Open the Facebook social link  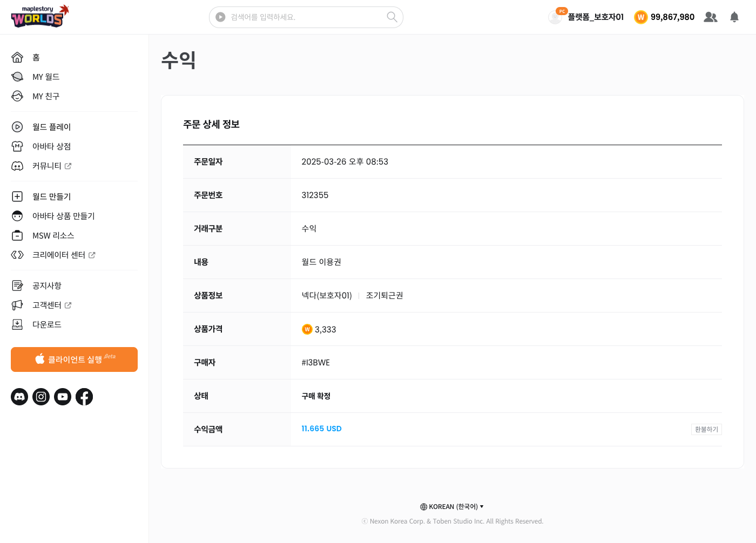(84, 397)
